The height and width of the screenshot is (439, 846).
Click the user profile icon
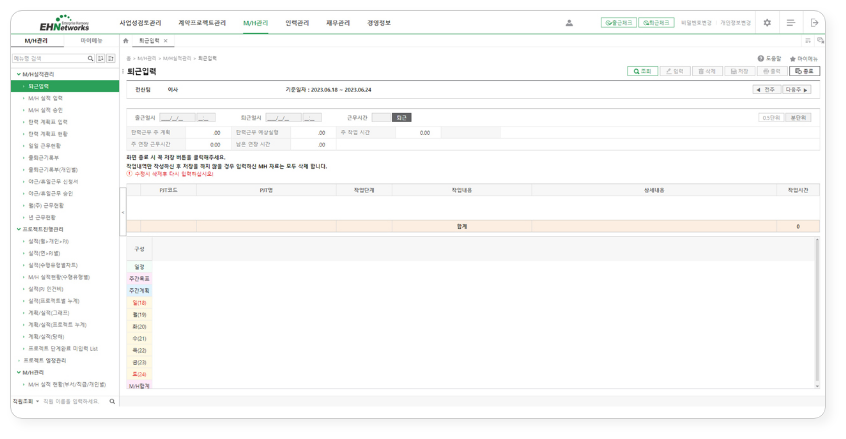(569, 22)
